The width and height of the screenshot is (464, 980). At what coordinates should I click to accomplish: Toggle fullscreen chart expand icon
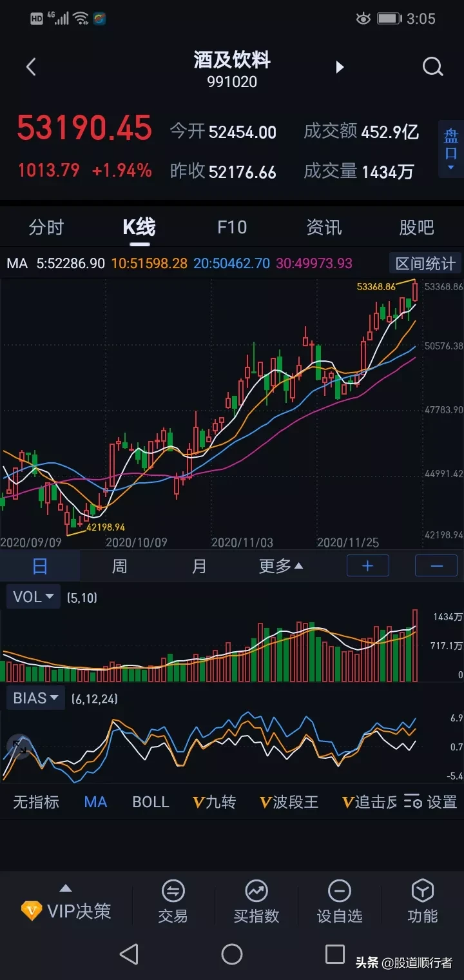point(18,747)
